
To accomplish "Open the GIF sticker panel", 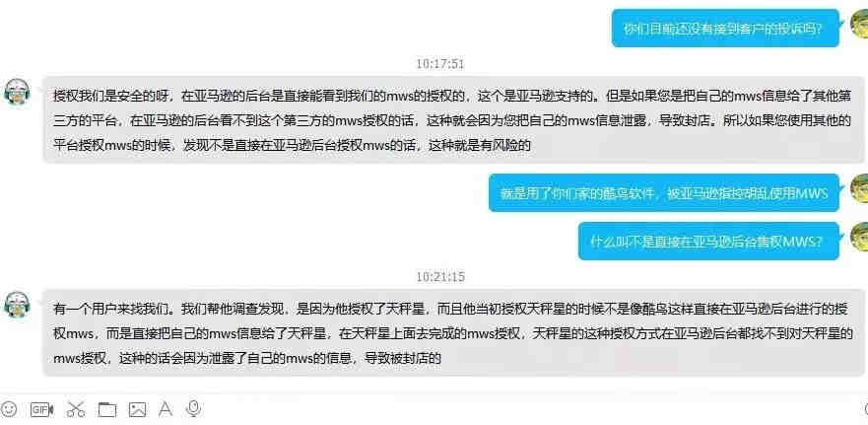I will pos(42,409).
